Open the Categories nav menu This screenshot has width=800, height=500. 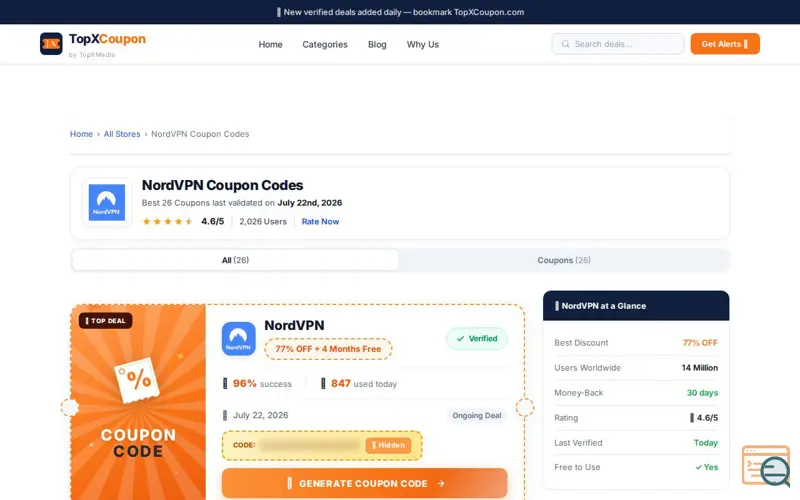coord(325,44)
